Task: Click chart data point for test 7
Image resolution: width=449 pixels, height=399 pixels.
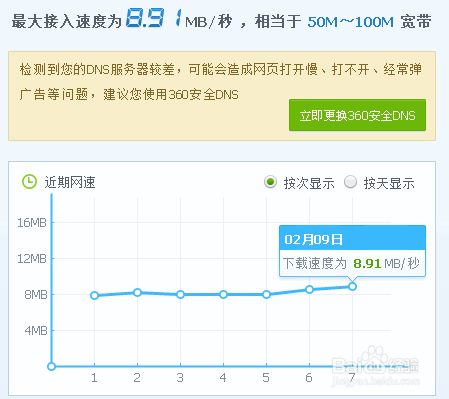Action: click(x=352, y=286)
